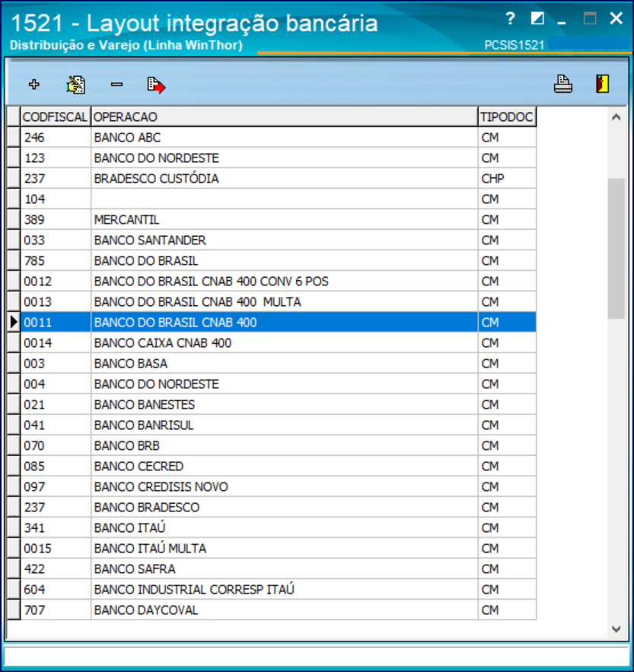Click row indicator arrow beside code 0011
Screen dimensions: 634x672
pos(14,322)
